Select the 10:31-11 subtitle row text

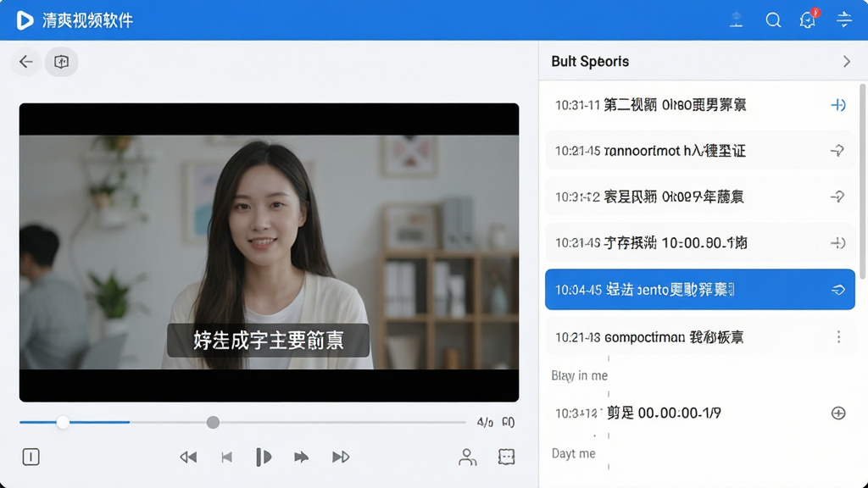(650, 104)
